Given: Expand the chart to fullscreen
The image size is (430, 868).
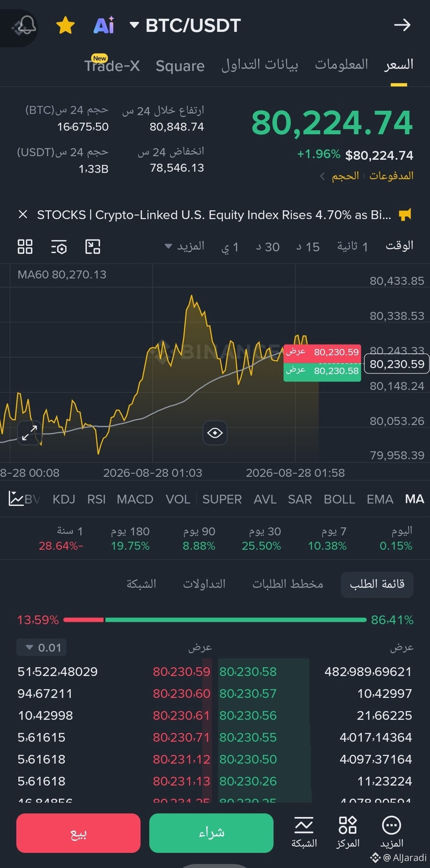Looking at the screenshot, I should (x=30, y=433).
